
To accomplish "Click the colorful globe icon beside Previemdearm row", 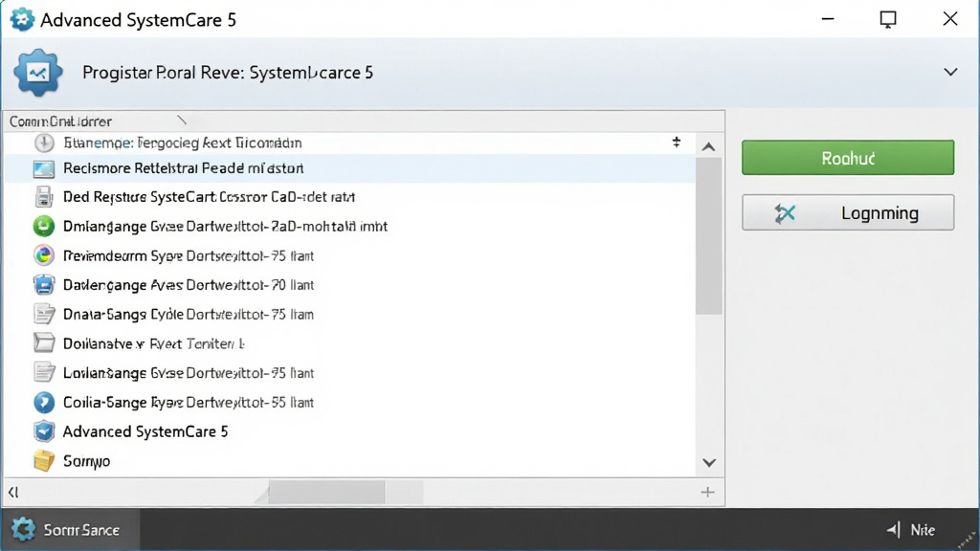I will [44, 255].
